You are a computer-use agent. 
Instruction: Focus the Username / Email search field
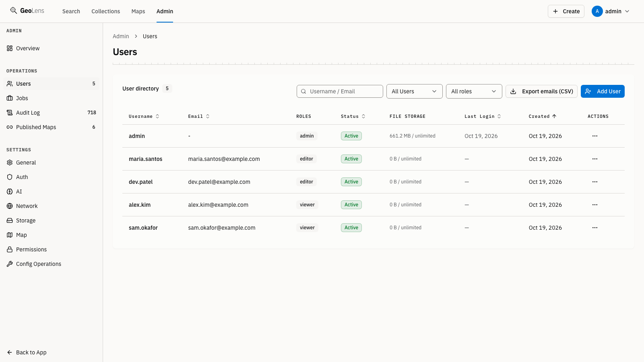(340, 91)
